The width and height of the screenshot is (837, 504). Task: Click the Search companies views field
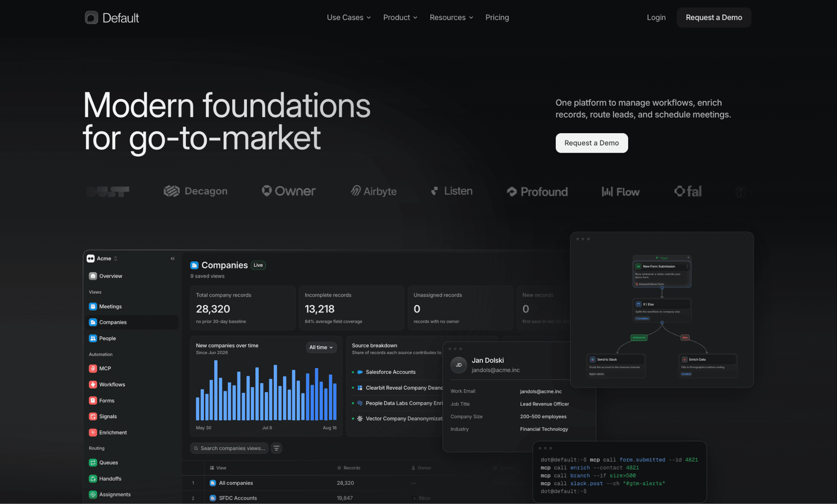[x=229, y=448]
